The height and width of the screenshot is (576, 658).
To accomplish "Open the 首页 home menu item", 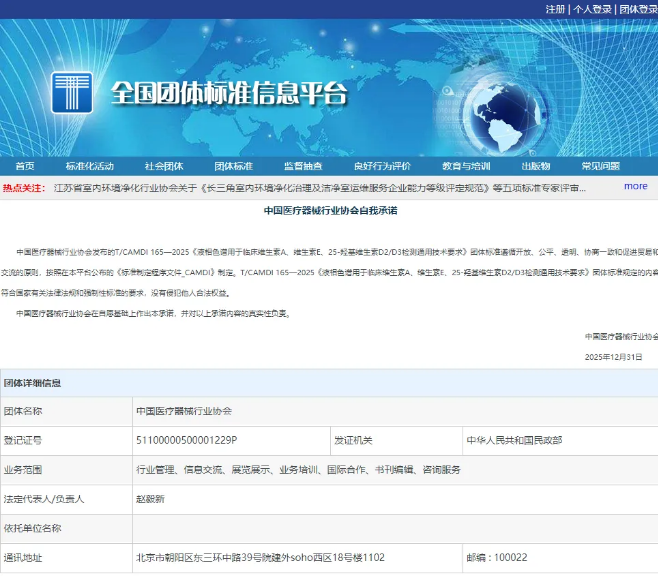I will coord(25,166).
